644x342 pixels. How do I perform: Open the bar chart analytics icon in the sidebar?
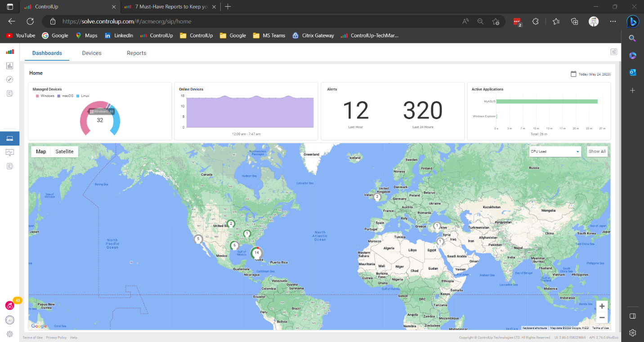point(10,66)
